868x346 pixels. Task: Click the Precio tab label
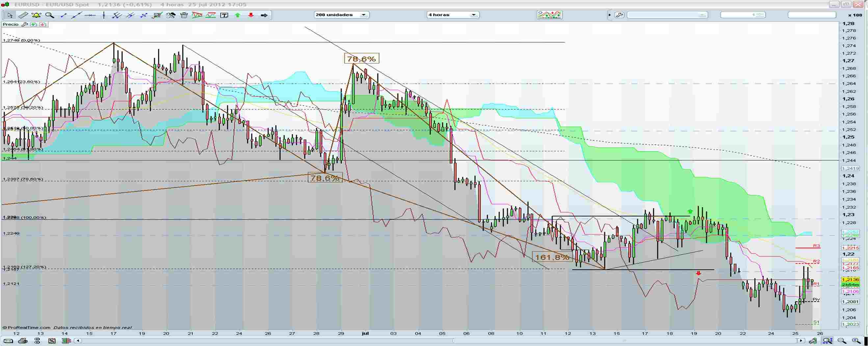[12, 24]
